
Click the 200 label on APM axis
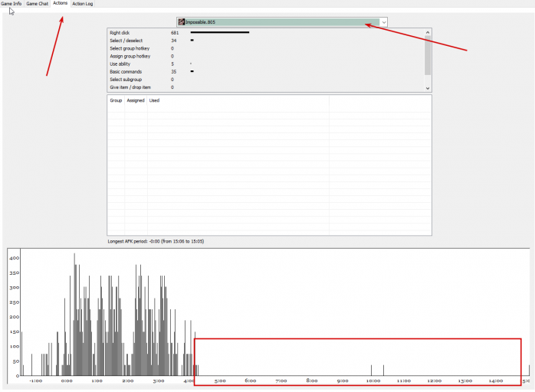(15, 317)
